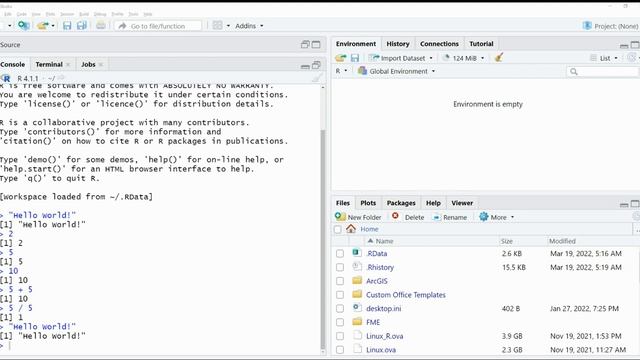Save workspace in Environment pane

click(x=355, y=58)
